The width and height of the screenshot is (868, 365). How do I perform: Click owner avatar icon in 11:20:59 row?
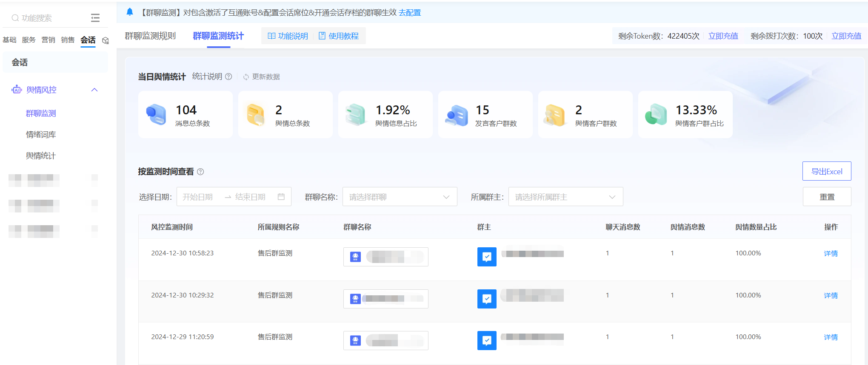click(x=487, y=340)
